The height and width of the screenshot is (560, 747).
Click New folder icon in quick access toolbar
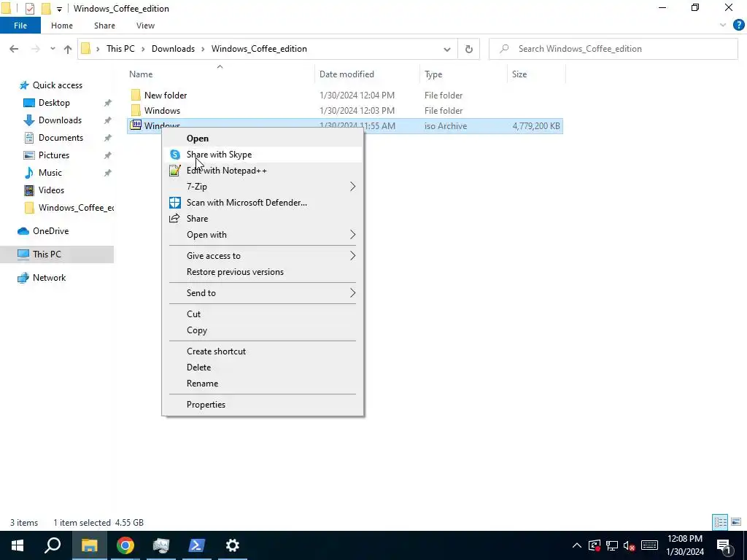[46, 9]
